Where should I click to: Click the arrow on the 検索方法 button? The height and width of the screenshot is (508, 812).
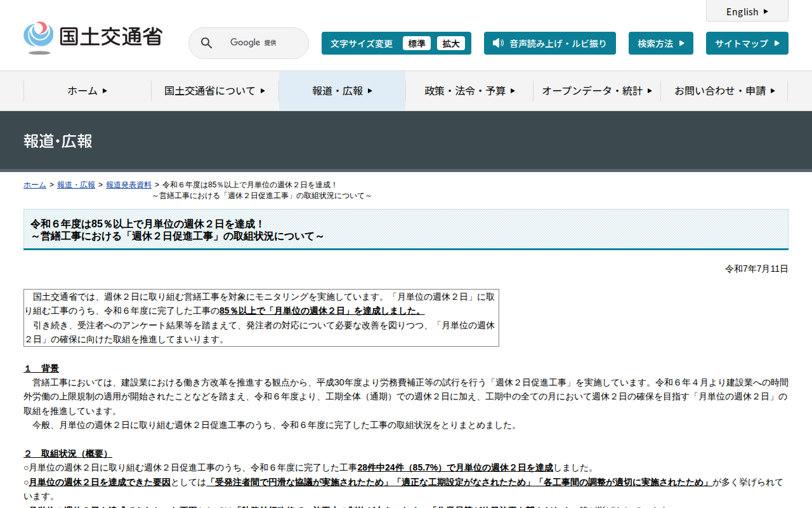[x=681, y=43]
